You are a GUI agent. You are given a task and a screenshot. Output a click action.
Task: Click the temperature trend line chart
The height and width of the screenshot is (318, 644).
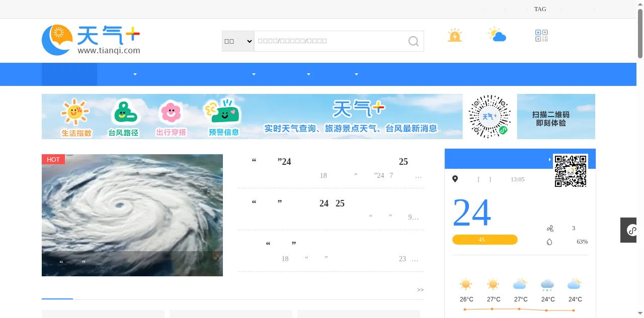pyautogui.click(x=520, y=309)
